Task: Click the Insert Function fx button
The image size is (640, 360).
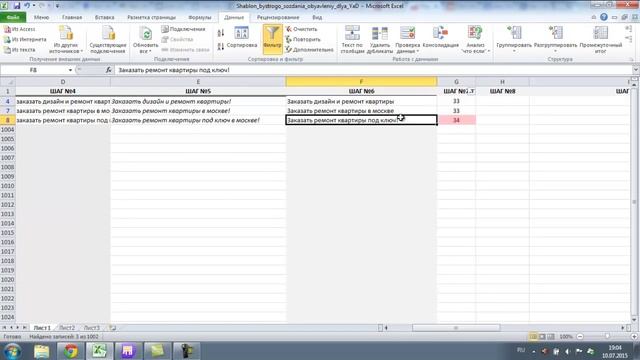Action: click(x=109, y=70)
